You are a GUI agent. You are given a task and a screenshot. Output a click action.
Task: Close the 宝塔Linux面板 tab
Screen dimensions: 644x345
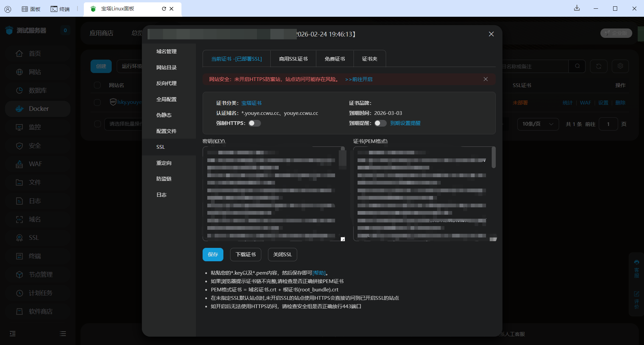tap(171, 9)
